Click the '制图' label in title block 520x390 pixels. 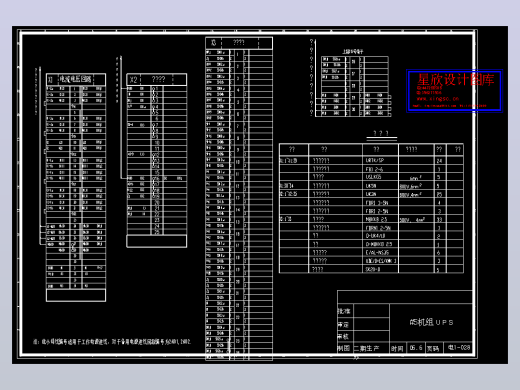click(344, 348)
